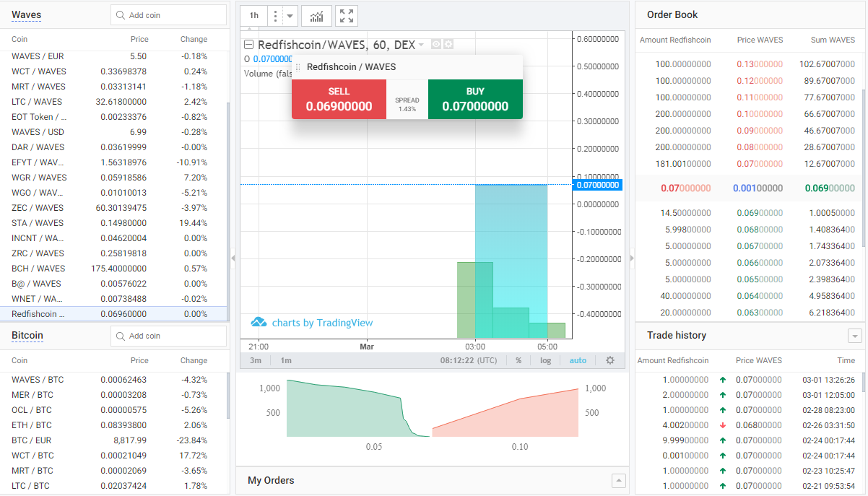Select the WAVES / EUR pair
The image size is (868, 496).
pyautogui.click(x=113, y=56)
